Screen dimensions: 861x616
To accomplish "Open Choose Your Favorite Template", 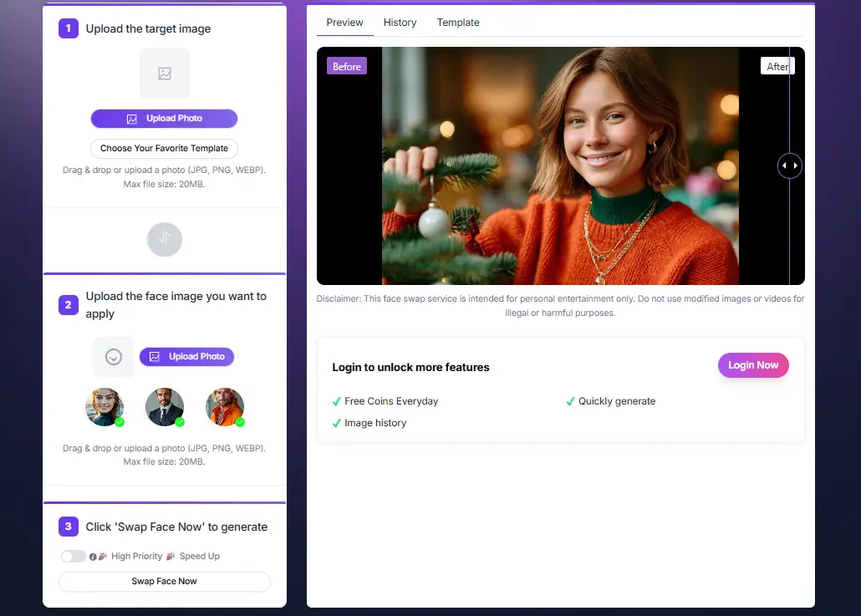I will click(165, 149).
